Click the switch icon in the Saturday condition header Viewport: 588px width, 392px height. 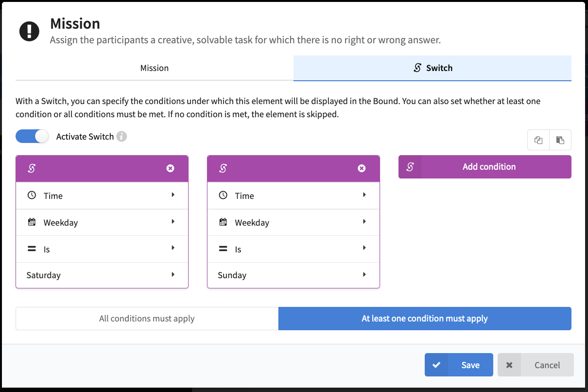tap(32, 168)
